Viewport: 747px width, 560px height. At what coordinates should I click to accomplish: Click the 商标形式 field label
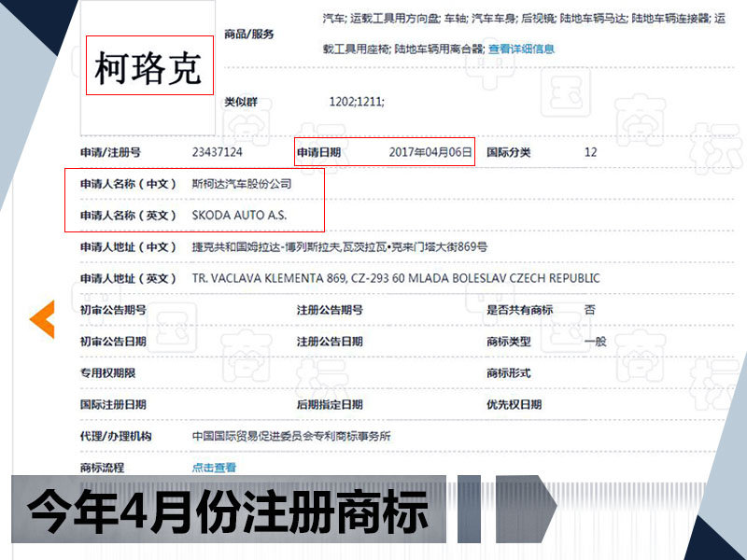(x=508, y=372)
